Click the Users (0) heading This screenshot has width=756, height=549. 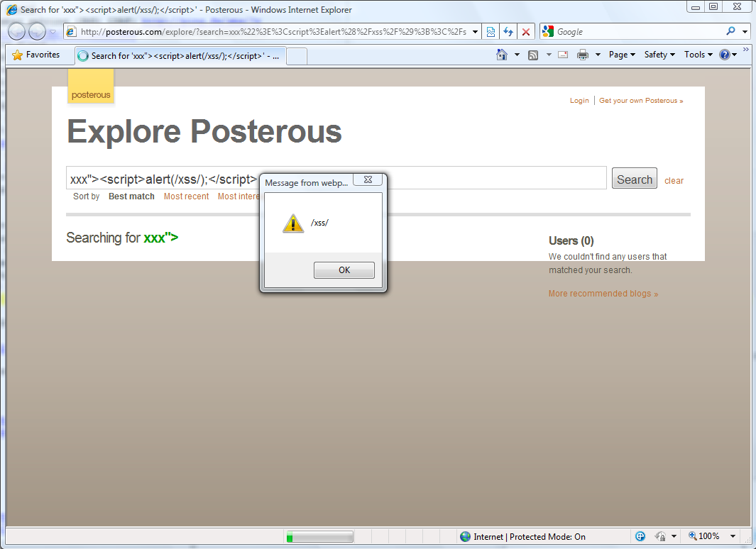tap(571, 240)
